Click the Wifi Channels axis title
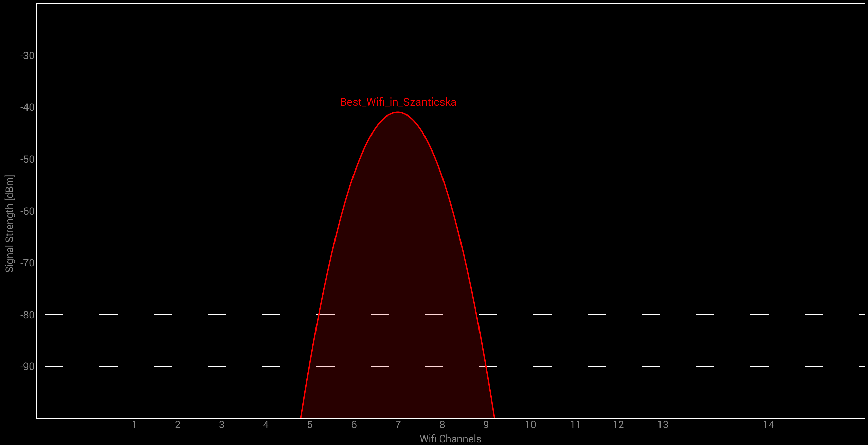This screenshot has height=445, width=868. click(450, 439)
